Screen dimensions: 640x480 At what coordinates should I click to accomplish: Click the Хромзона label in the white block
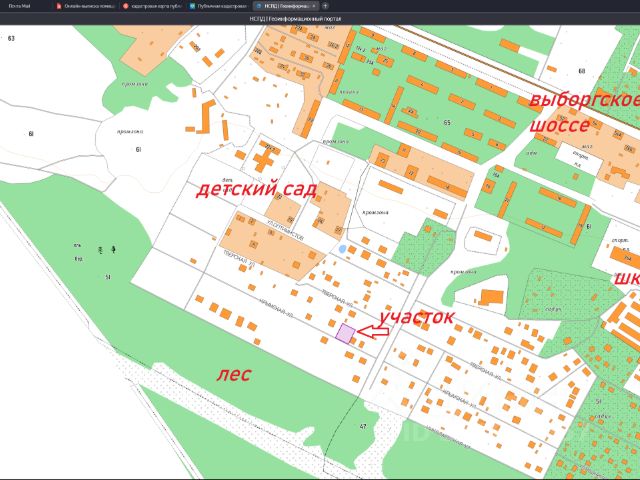tap(376, 212)
